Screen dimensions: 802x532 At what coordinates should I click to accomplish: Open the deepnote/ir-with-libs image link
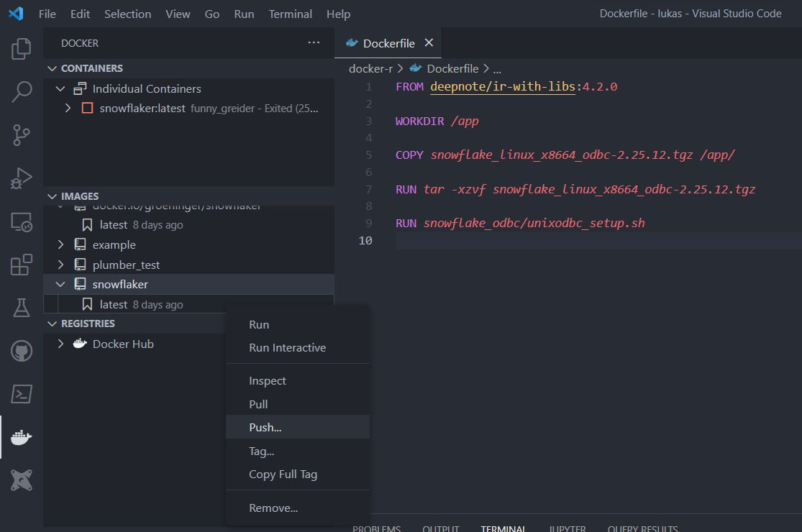click(502, 86)
